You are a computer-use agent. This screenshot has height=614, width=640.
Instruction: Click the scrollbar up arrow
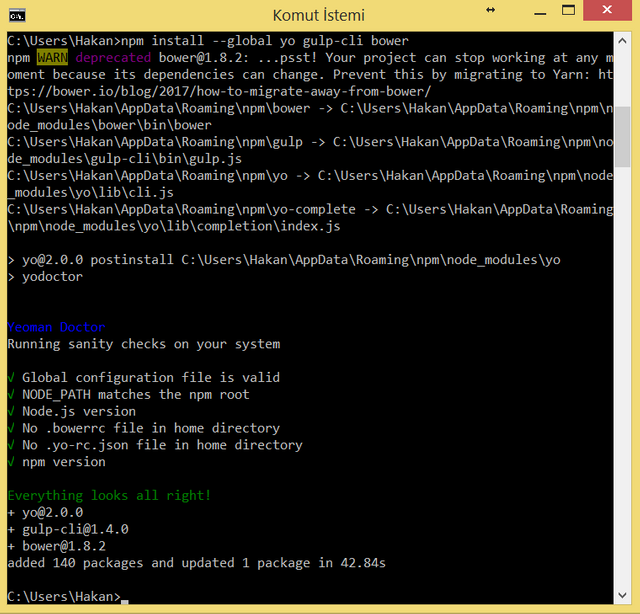[622, 40]
